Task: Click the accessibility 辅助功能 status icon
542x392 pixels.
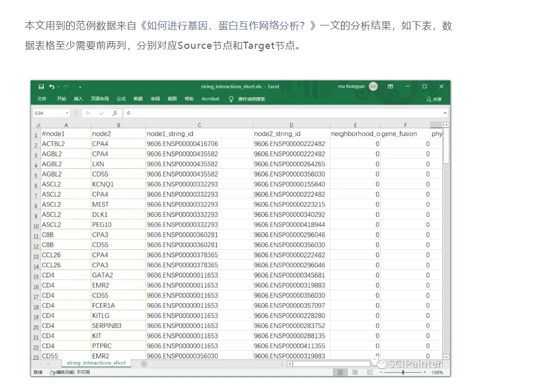Action: [x=52, y=372]
